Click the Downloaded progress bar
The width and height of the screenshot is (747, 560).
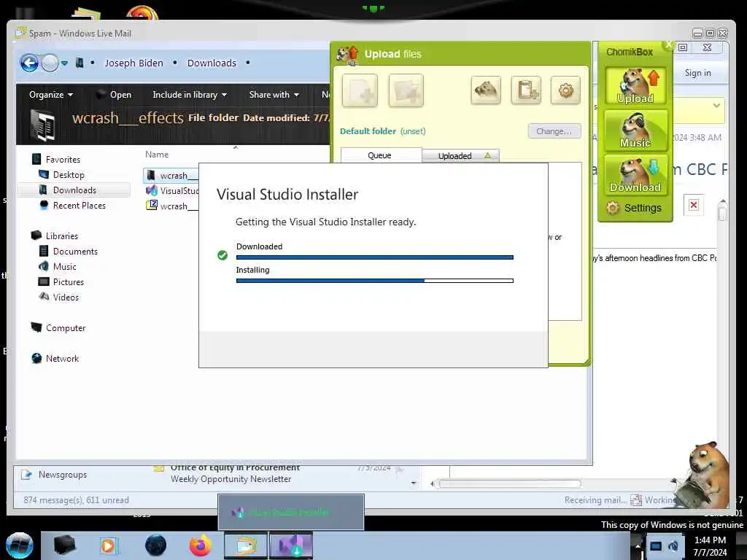[375, 257]
